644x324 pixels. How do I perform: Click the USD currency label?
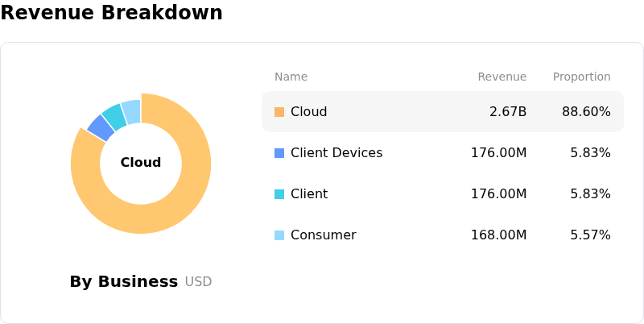pyautogui.click(x=198, y=282)
